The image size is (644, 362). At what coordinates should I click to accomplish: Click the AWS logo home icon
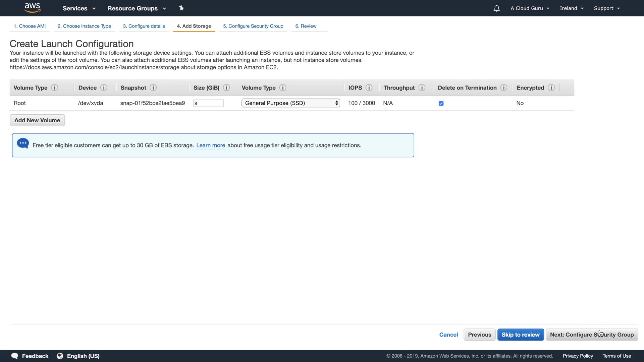tap(33, 8)
